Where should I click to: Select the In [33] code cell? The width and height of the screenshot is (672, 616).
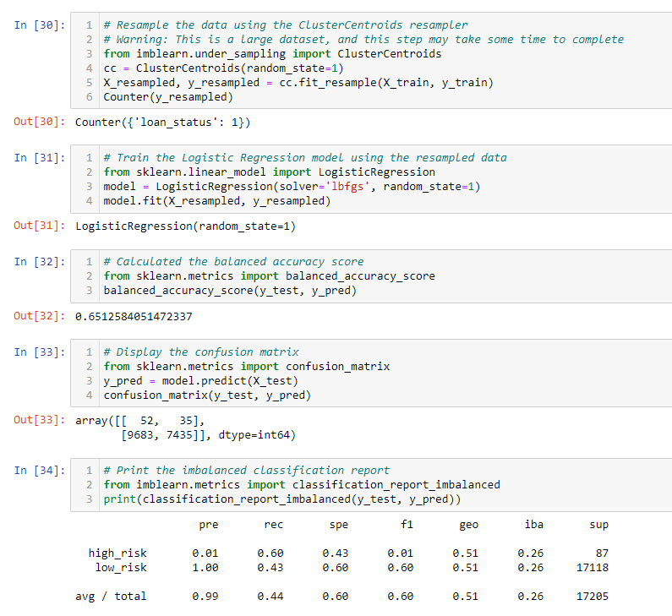coord(371,373)
